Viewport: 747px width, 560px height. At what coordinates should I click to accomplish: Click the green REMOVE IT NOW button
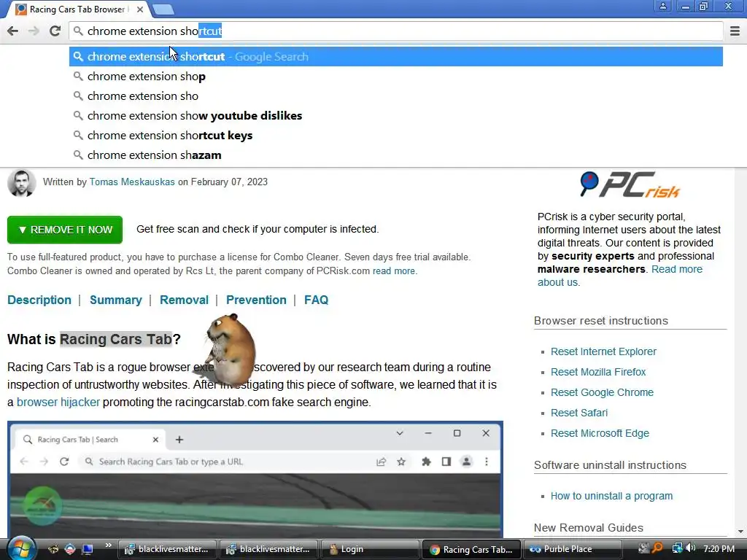65,230
